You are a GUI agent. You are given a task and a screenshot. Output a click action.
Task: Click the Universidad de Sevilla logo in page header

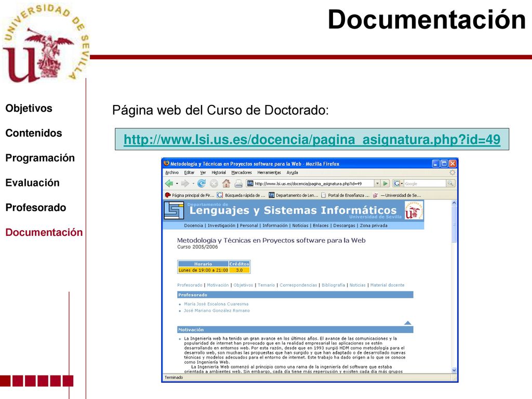pos(414,210)
